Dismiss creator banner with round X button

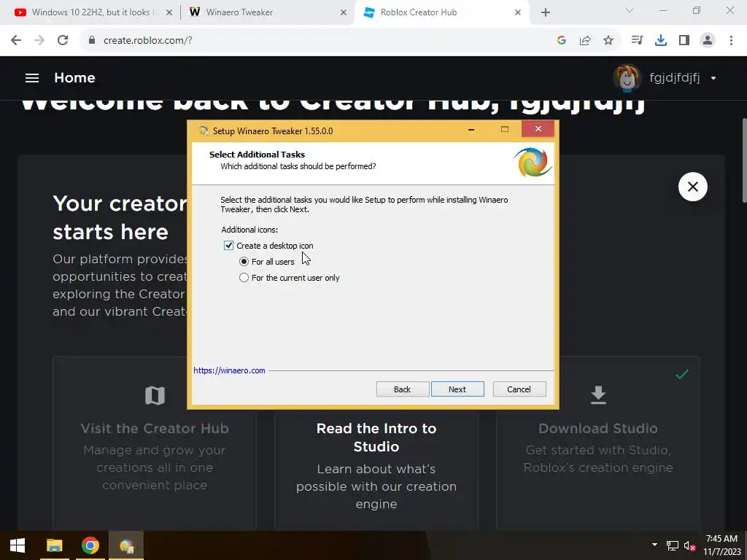[x=693, y=187]
